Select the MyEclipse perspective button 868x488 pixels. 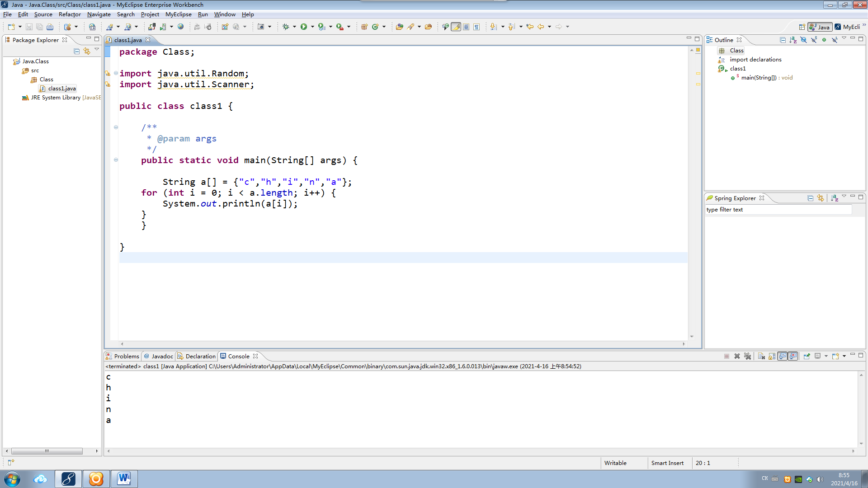[848, 27]
